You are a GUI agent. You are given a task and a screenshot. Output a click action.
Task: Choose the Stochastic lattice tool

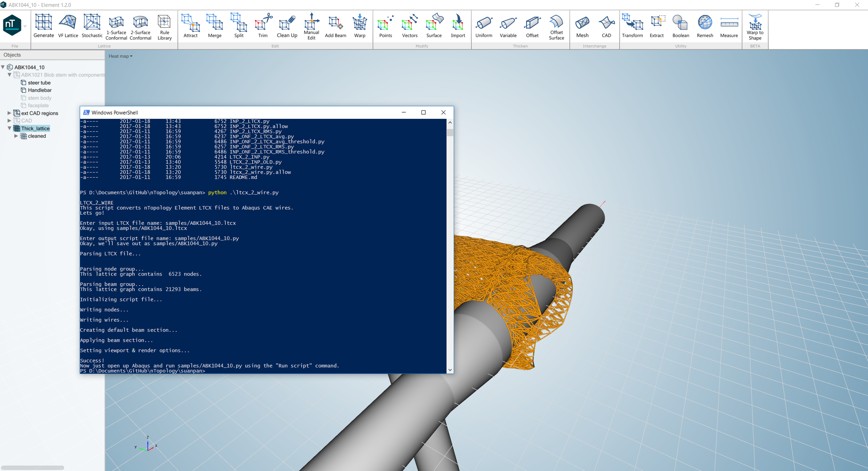tap(92, 26)
